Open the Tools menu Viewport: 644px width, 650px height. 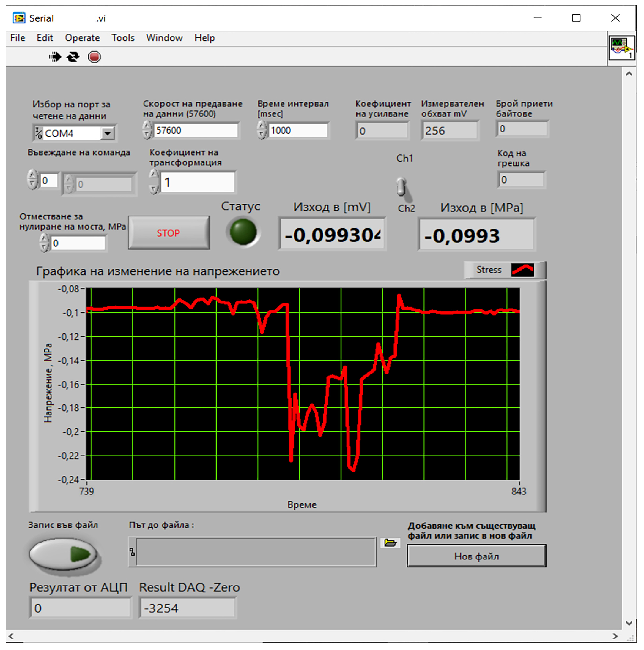pos(123,38)
